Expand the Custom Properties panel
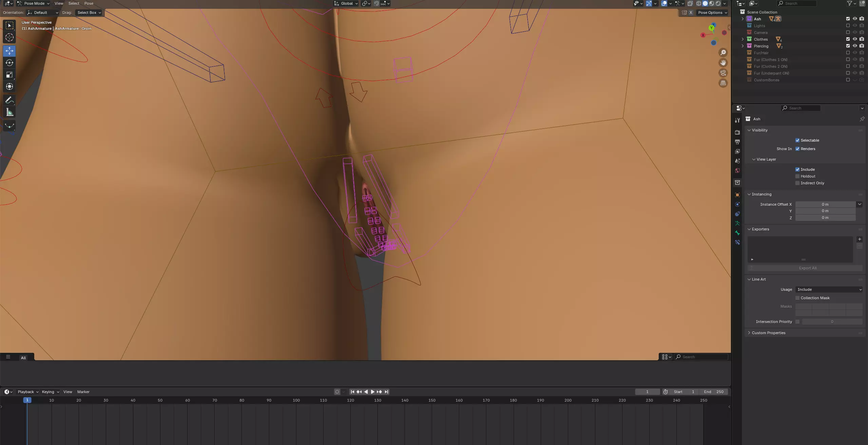The height and width of the screenshot is (445, 868). tap(768, 333)
